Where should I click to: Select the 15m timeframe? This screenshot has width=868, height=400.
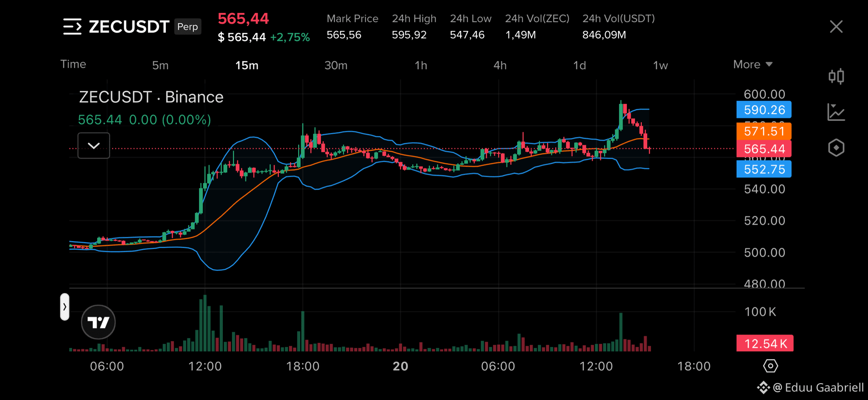point(246,65)
